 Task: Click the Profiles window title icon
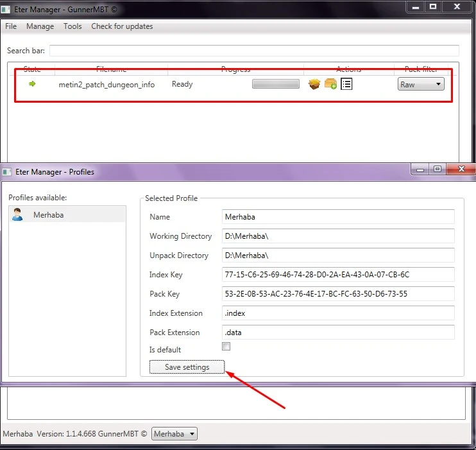(x=7, y=172)
